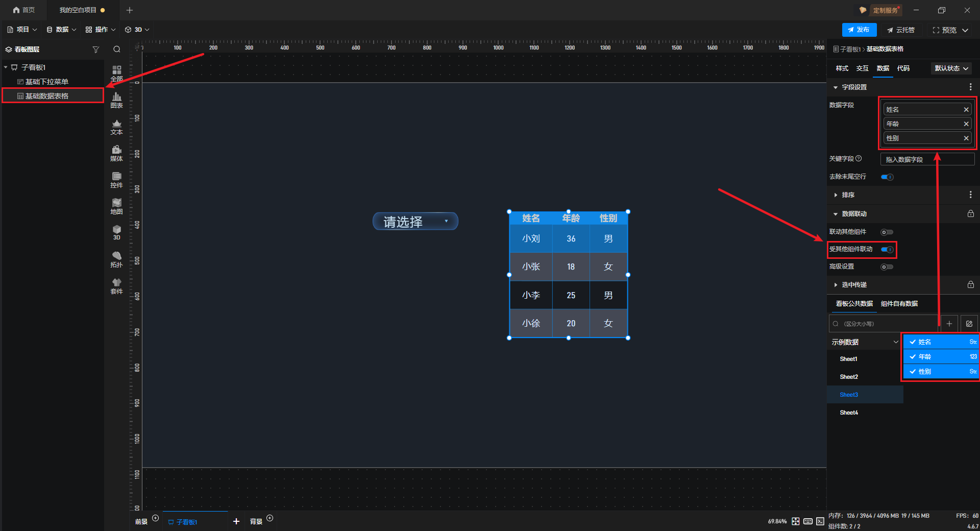This screenshot has width=980, height=531.
Task: Switch to the 组件自有数据 tab
Action: pyautogui.click(x=899, y=304)
